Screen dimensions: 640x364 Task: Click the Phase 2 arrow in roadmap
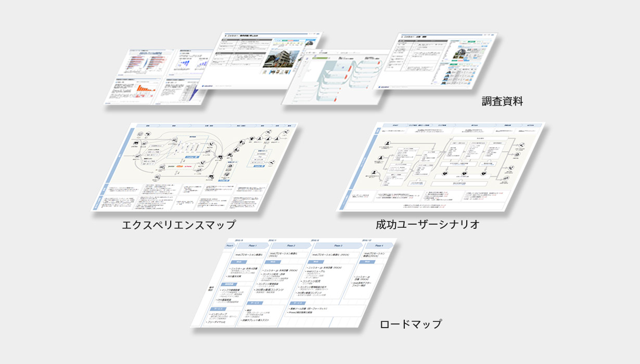291,245
